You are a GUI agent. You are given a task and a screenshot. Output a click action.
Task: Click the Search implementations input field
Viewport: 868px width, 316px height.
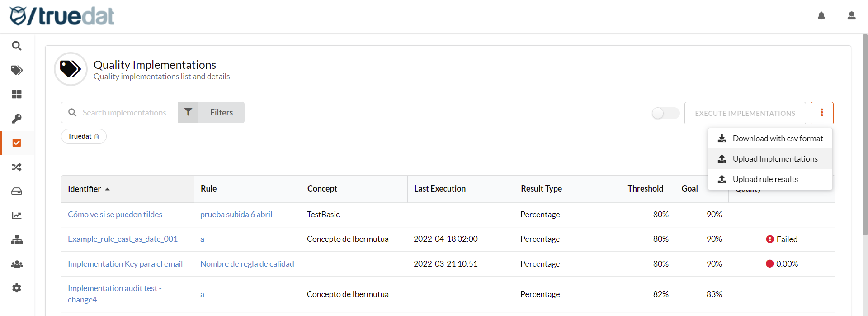coord(127,113)
